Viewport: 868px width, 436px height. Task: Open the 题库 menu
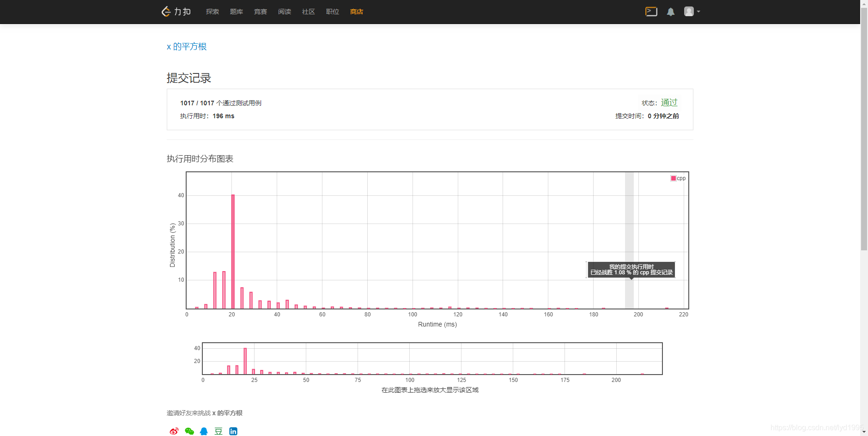point(237,12)
